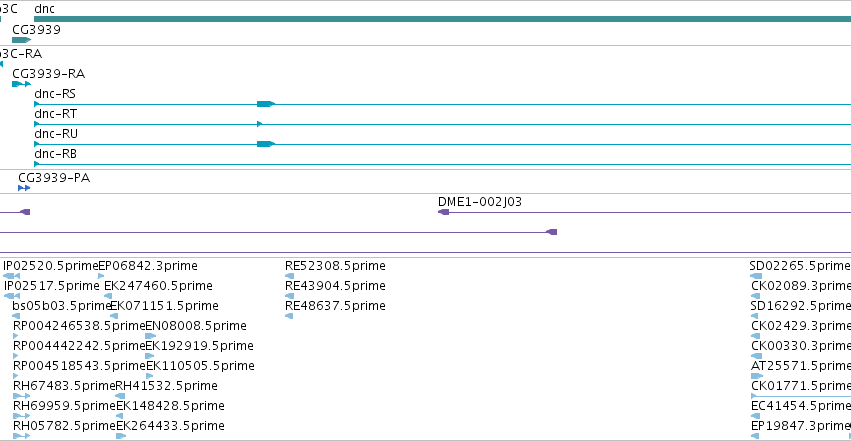The height and width of the screenshot is (441, 851).
Task: Click the arrow glyph under EK264433.5prime
Action: click(x=121, y=436)
